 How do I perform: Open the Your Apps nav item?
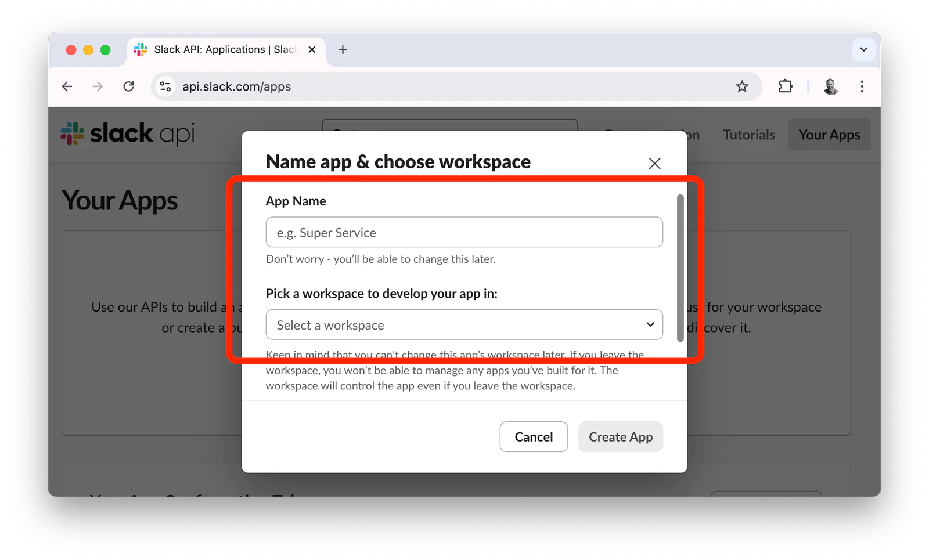829,135
